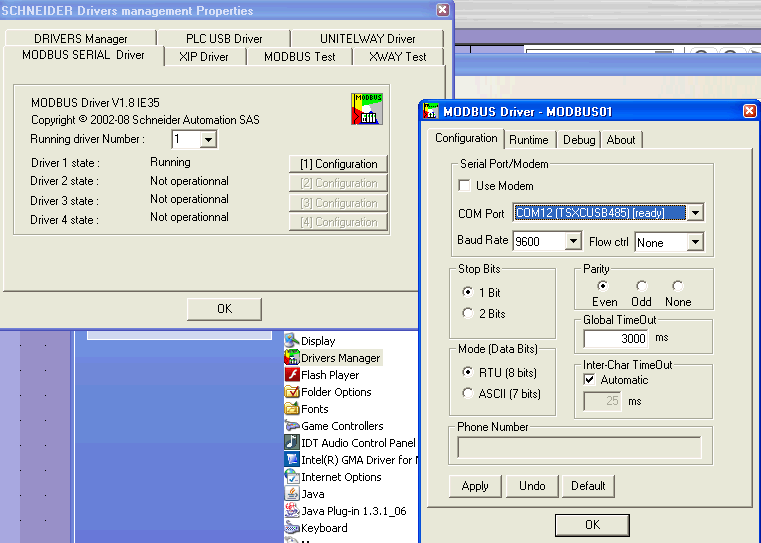Click the COM12 (TSXCUSB485) port value
Viewport: 761px width, 543px height.
coord(600,213)
